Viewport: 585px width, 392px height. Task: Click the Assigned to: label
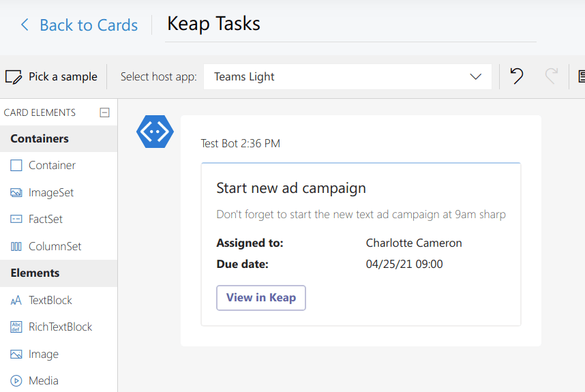click(250, 243)
